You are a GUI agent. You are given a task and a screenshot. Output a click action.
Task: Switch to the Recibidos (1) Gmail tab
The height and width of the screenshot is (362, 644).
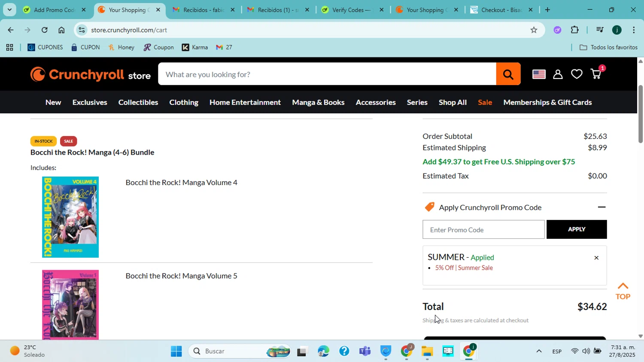tap(278, 9)
